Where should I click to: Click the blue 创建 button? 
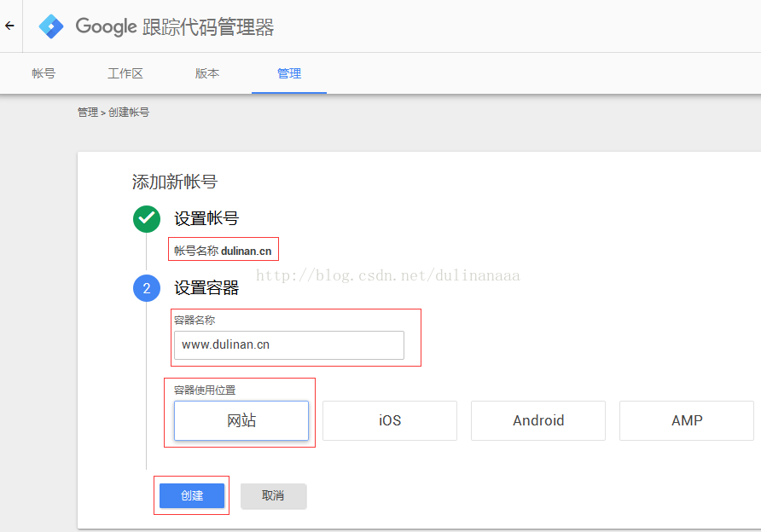192,495
